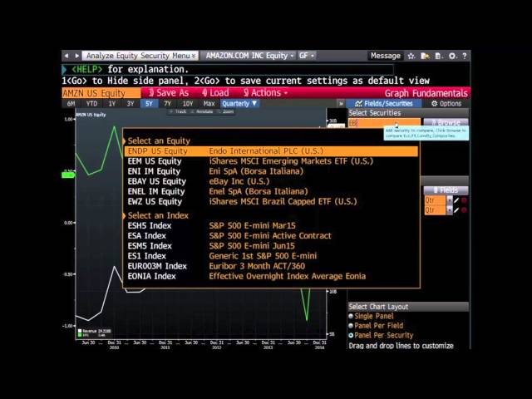Image resolution: width=532 pixels, height=399 pixels.
Task: Select EBAY US Equity eBay Inc
Action: pyautogui.click(x=271, y=181)
